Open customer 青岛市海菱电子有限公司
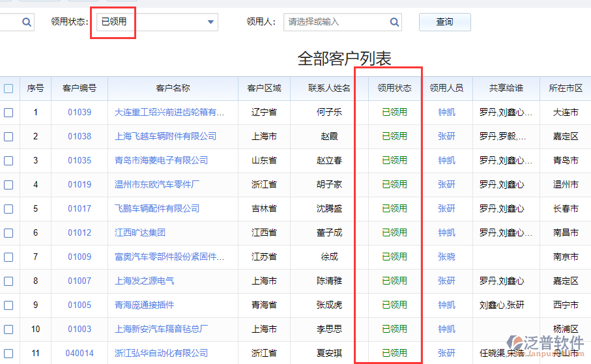The image size is (591, 364). click(162, 161)
